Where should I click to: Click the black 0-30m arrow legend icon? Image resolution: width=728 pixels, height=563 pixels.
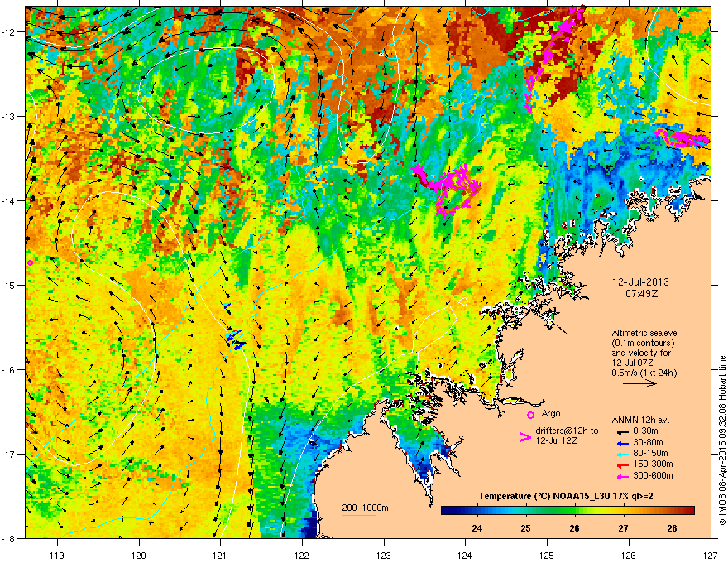[x=621, y=431]
